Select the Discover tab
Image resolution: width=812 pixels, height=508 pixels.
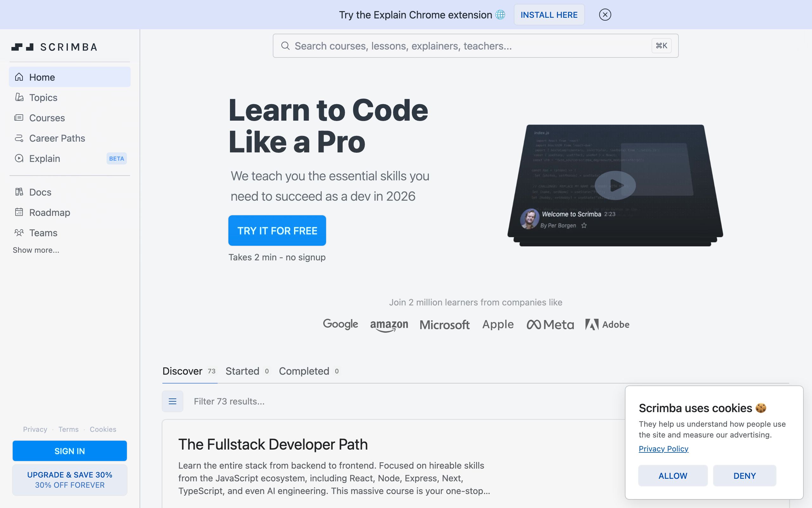(x=189, y=371)
